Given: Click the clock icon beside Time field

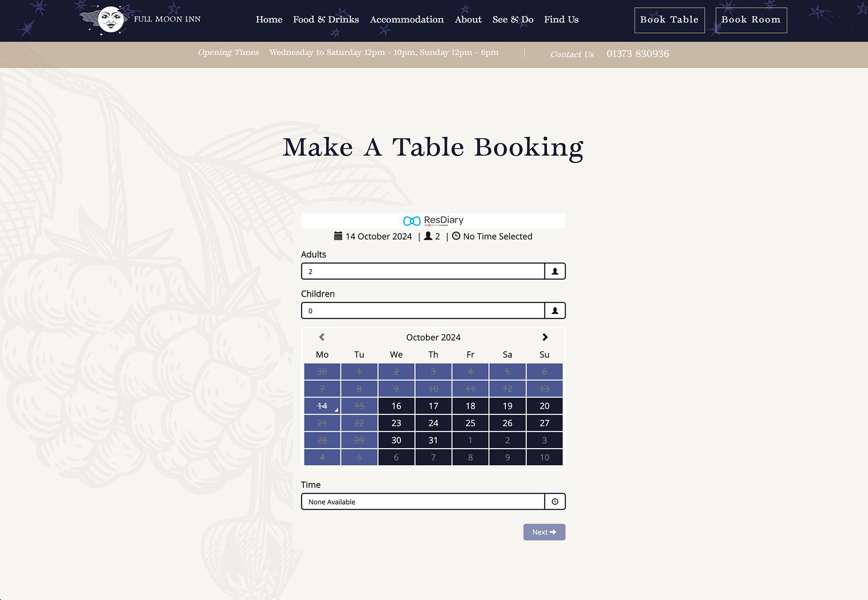Looking at the screenshot, I should tap(555, 502).
